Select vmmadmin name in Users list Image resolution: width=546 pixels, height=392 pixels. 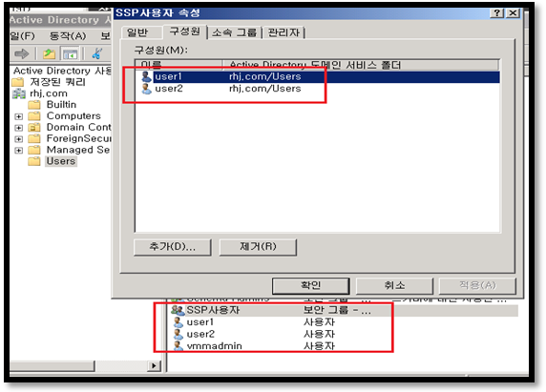point(214,346)
